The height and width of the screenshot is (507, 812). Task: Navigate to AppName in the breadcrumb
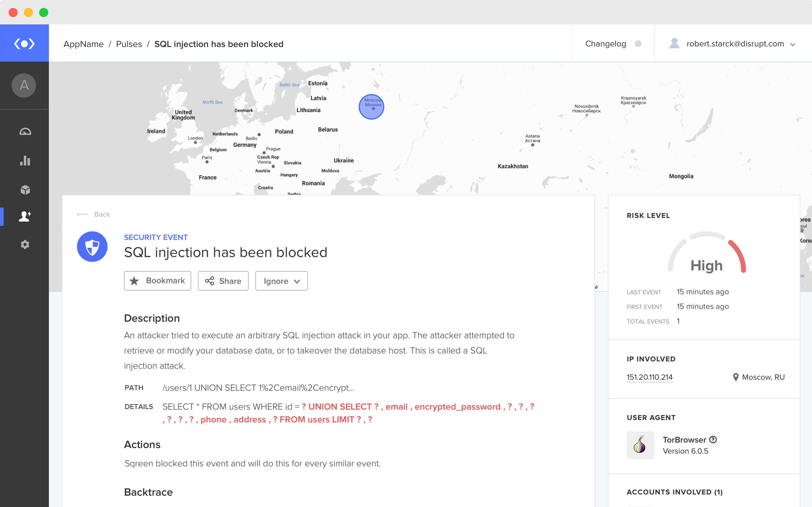(83, 44)
